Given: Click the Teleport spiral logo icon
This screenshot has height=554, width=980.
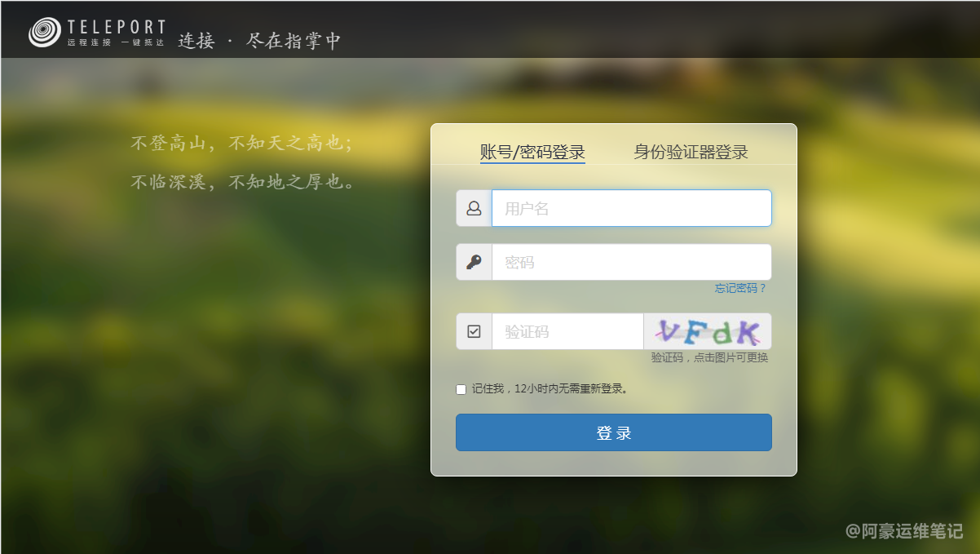Looking at the screenshot, I should 45,32.
